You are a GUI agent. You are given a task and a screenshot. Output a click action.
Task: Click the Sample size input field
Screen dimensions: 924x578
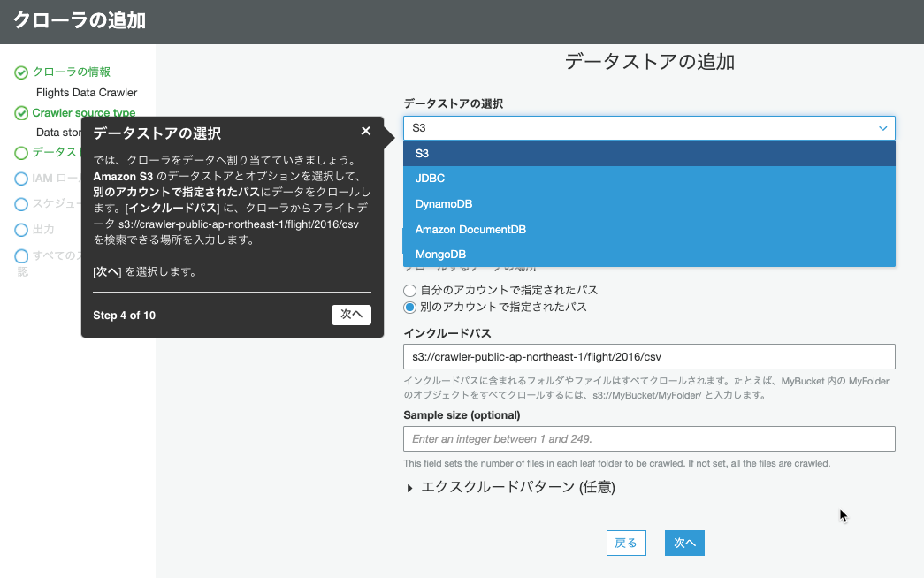(x=649, y=439)
